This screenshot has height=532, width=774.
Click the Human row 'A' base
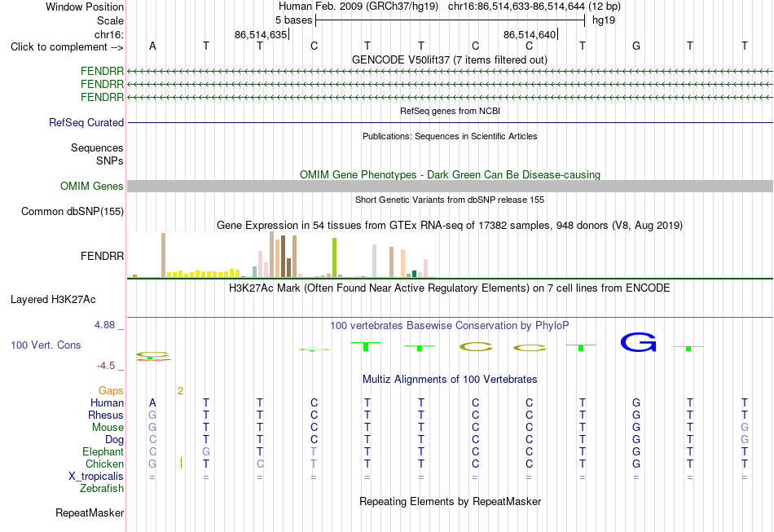(x=152, y=402)
